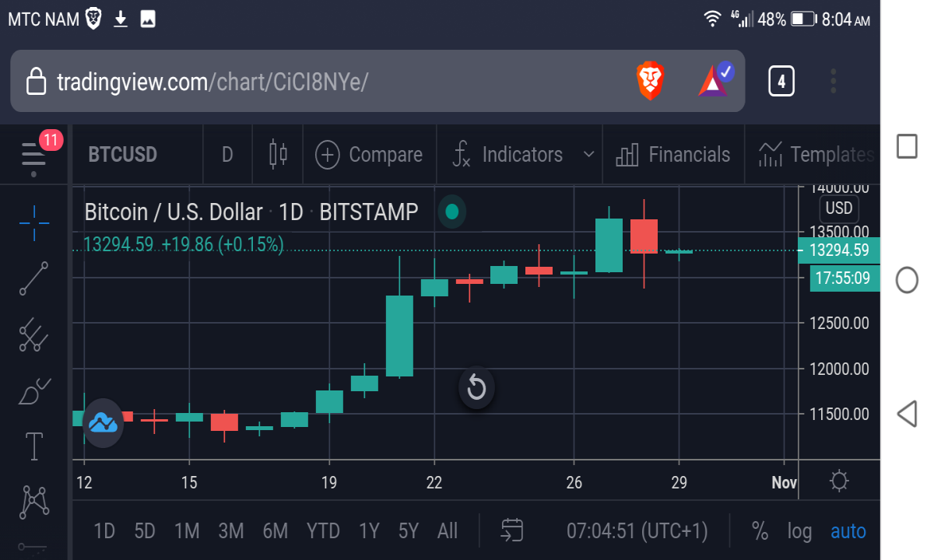The height and width of the screenshot is (560, 934).
Task: Click the Nov label on time axis
Action: click(x=784, y=483)
